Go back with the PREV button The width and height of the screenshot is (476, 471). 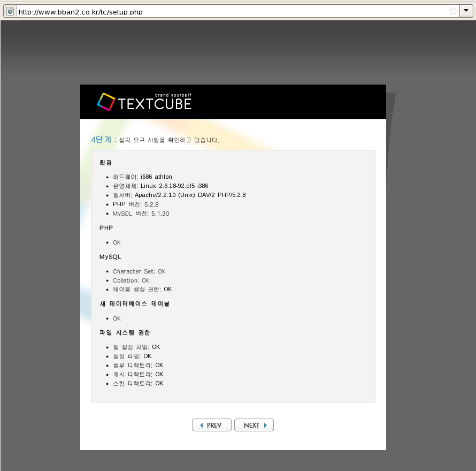tap(212, 425)
